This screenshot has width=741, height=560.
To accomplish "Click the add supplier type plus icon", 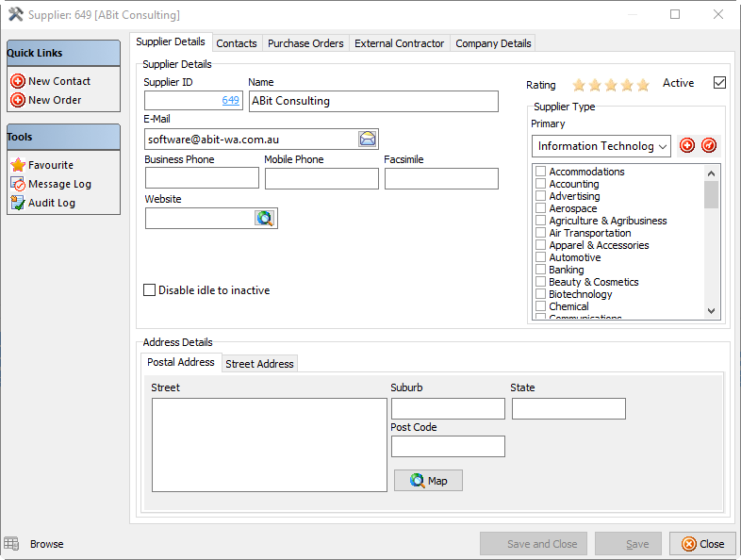I will [687, 145].
